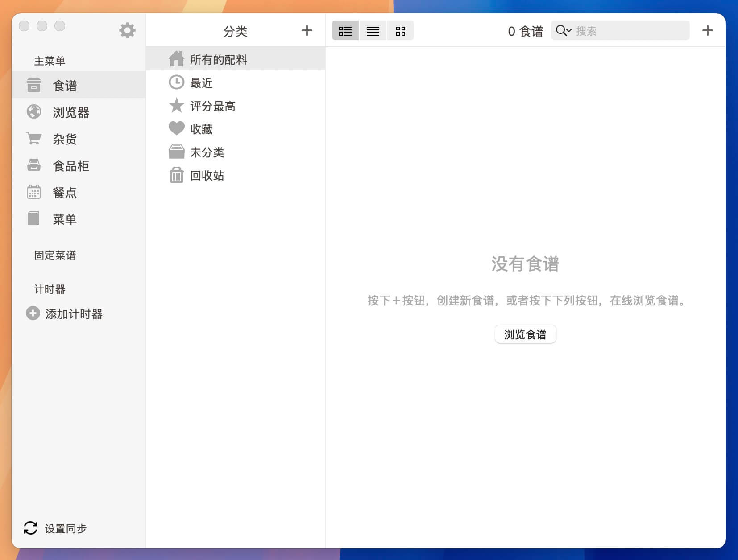Click the 餐点 calendar icon
Image resolution: width=738 pixels, height=560 pixels.
(x=34, y=192)
